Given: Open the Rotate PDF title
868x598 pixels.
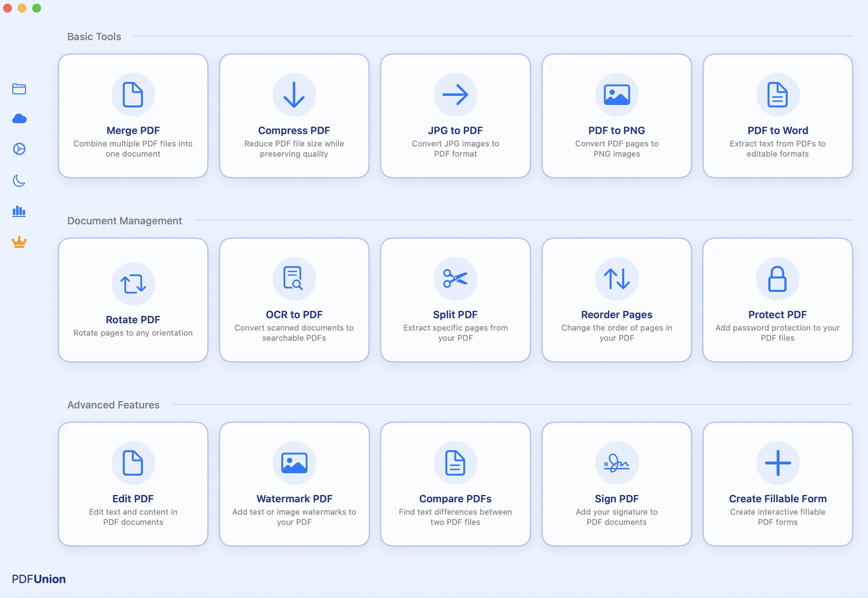Looking at the screenshot, I should point(133,320).
